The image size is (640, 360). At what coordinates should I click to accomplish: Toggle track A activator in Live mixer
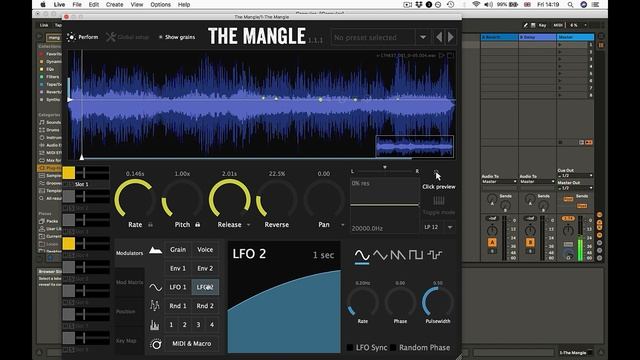tap(492, 243)
